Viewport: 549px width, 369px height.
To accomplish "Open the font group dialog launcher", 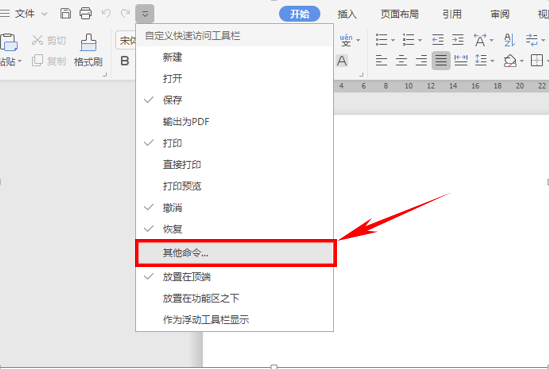I will 361,75.
